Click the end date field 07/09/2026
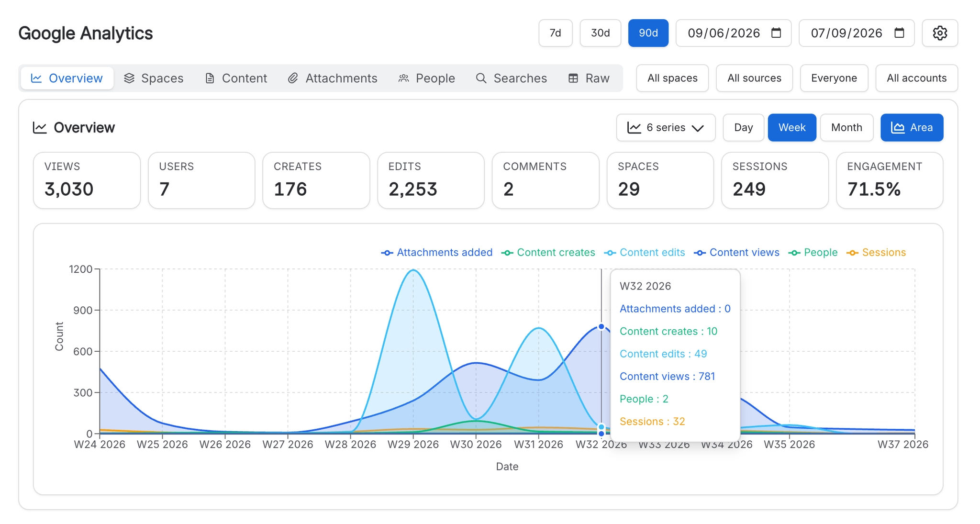This screenshot has width=980, height=524. pyautogui.click(x=857, y=33)
